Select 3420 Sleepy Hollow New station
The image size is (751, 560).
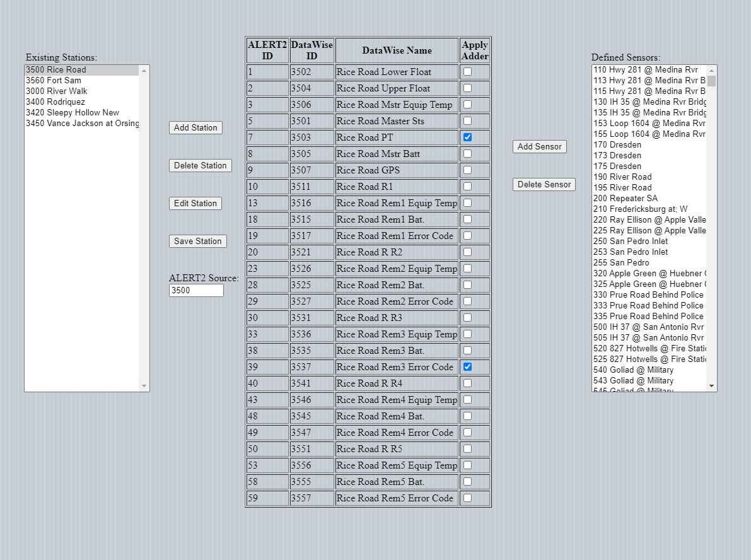73,113
